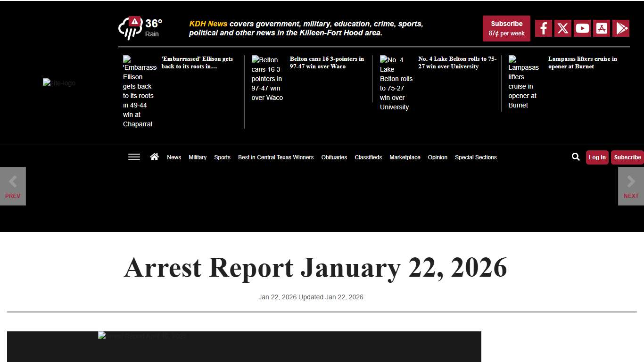
Task: Select Sports in the navigation bar
Action: [222, 157]
